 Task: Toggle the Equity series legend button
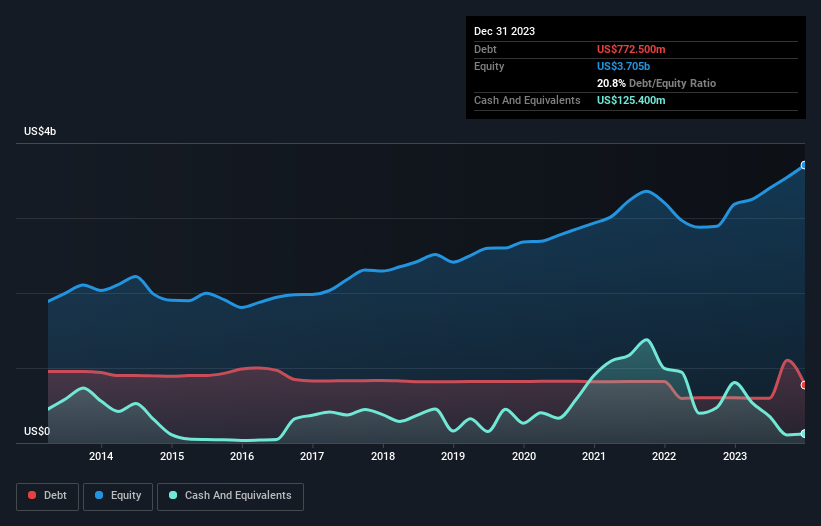(118, 496)
